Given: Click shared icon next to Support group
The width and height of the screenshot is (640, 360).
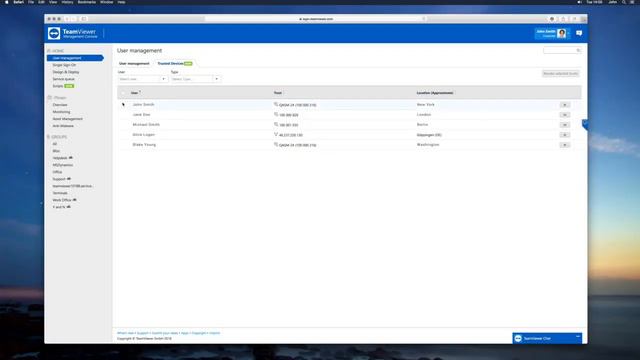Looking at the screenshot, I should (69, 179).
